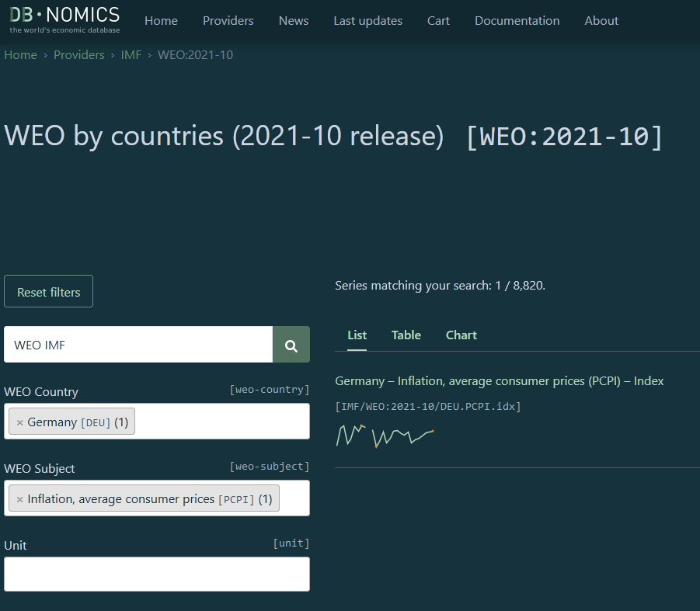Open the About page
The width and height of the screenshot is (700, 611).
pos(601,20)
